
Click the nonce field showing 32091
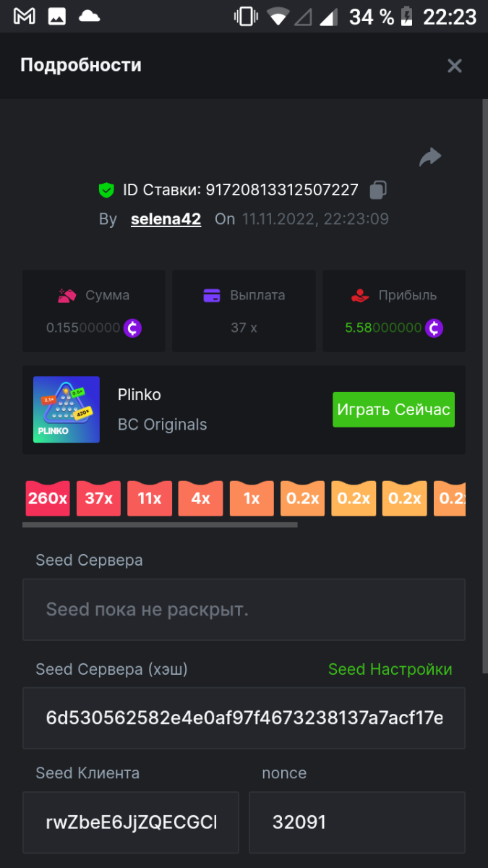tap(356, 822)
